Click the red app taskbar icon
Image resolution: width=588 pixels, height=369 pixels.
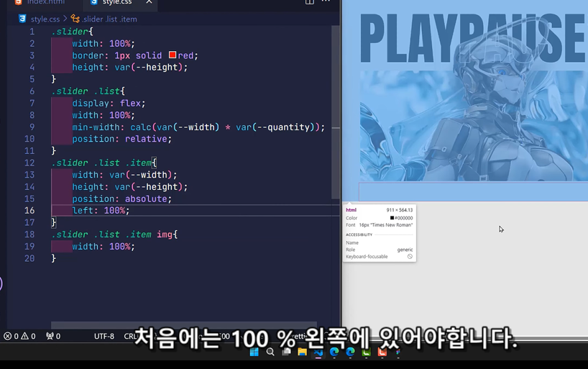pos(382,352)
